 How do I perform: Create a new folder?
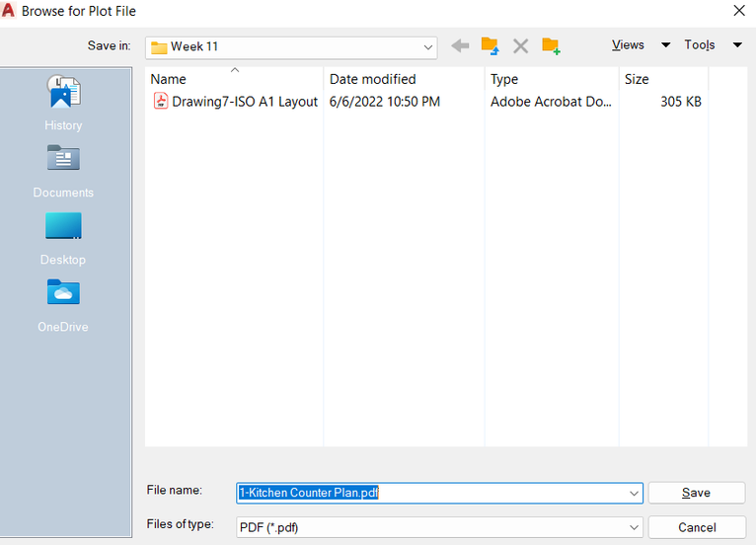551,46
